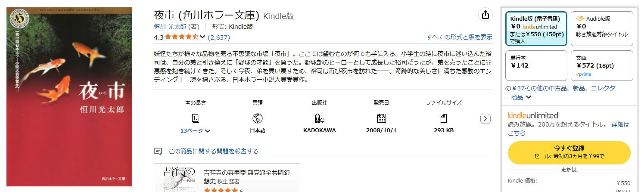Expand other used and new offers
This screenshot has height=192, width=644.
pos(529,97)
